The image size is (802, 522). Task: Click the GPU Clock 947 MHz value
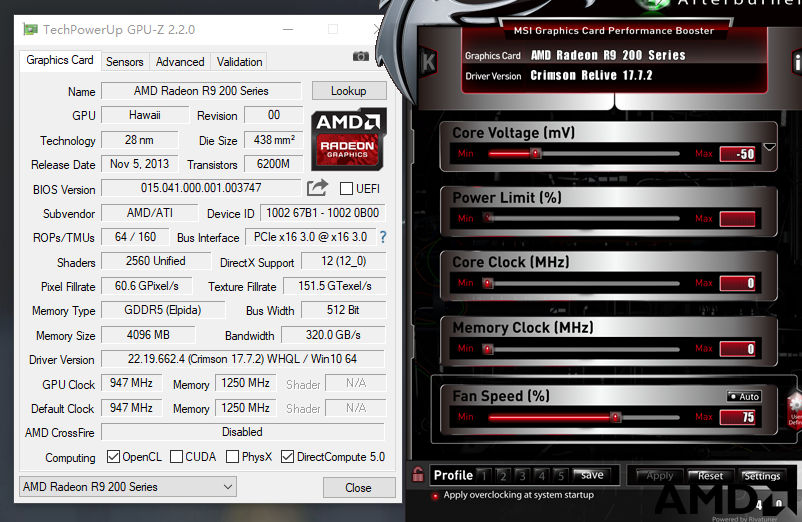[x=131, y=383]
